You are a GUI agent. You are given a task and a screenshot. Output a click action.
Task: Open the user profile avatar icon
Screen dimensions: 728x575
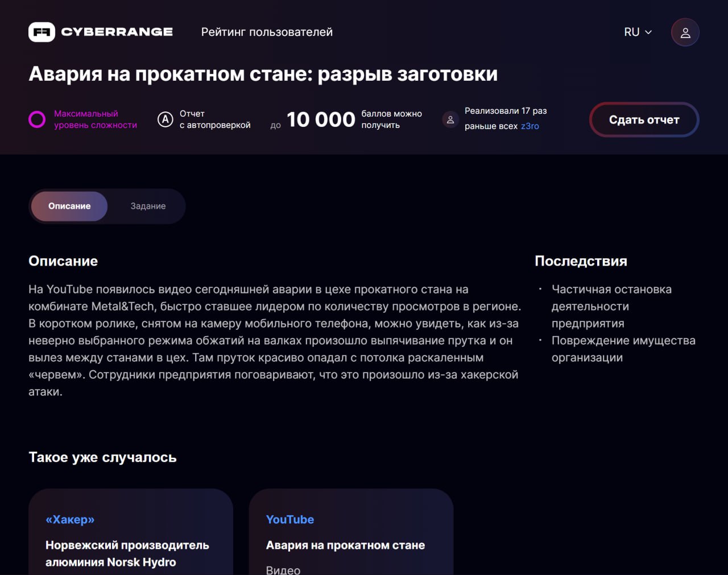685,32
